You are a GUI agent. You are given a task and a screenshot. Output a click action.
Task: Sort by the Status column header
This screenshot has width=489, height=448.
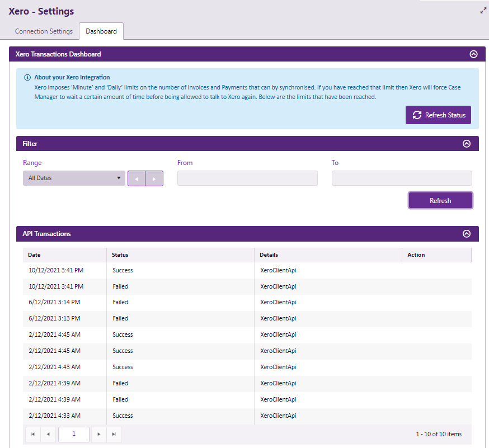pos(120,255)
